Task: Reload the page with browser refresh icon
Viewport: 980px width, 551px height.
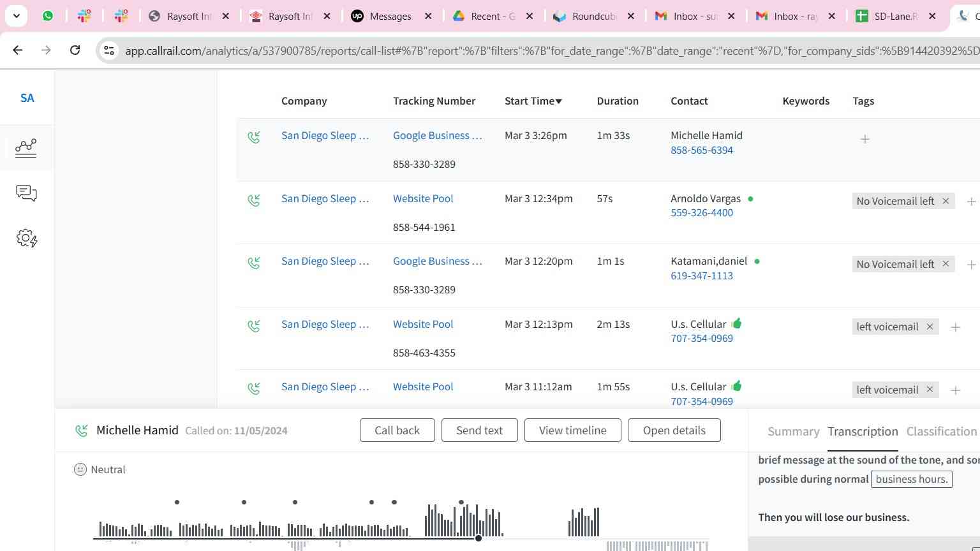Action: tap(75, 50)
